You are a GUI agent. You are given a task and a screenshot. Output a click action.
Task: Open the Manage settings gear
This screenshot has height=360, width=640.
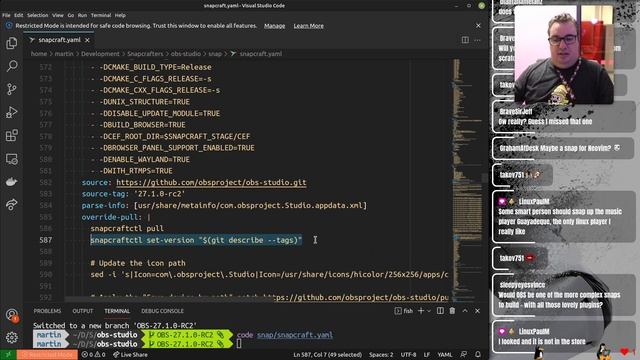[11, 337]
